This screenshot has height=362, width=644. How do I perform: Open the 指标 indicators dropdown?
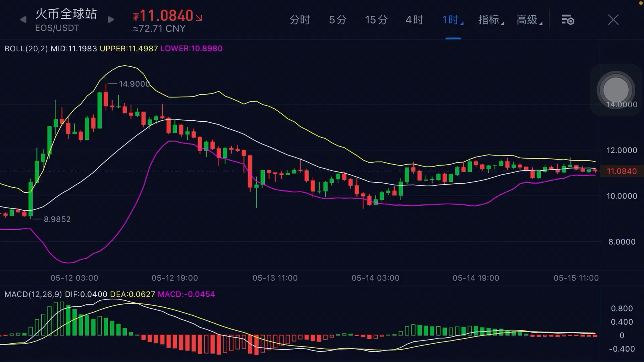tap(491, 20)
